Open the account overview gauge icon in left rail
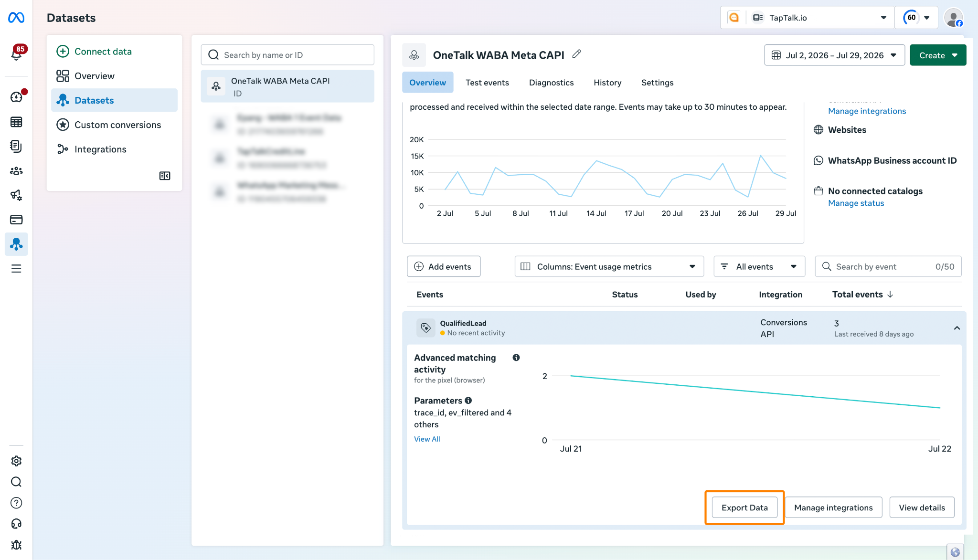Screen dimensions: 978x560 coord(16,97)
